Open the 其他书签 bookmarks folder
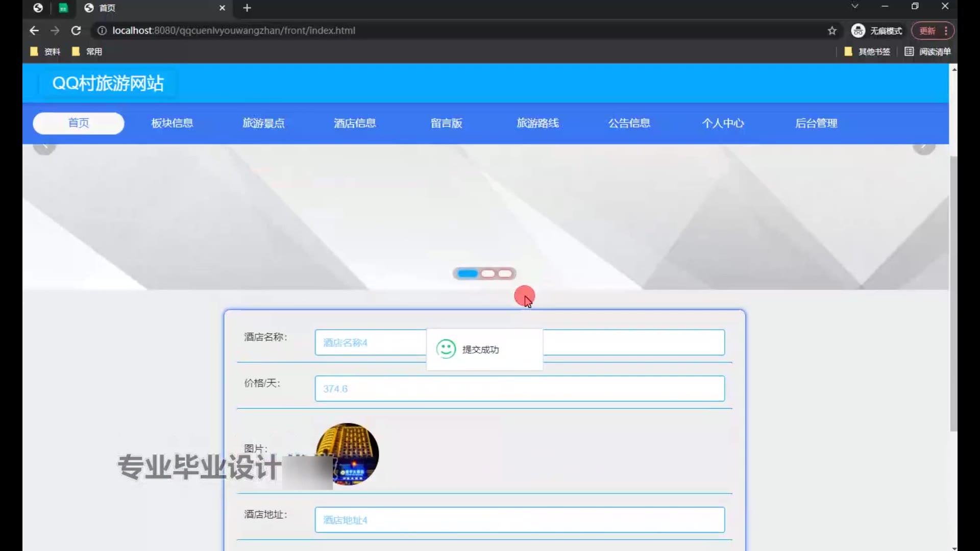The height and width of the screenshot is (551, 980). (867, 52)
